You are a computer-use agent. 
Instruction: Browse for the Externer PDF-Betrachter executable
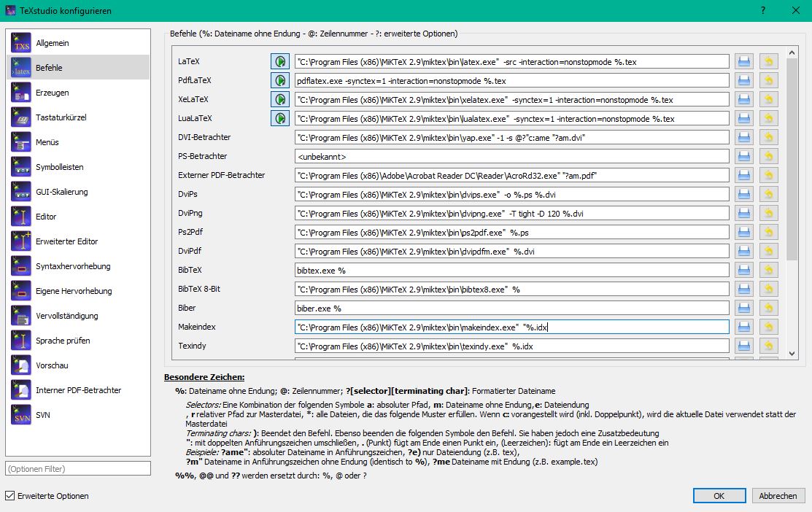coord(744,176)
